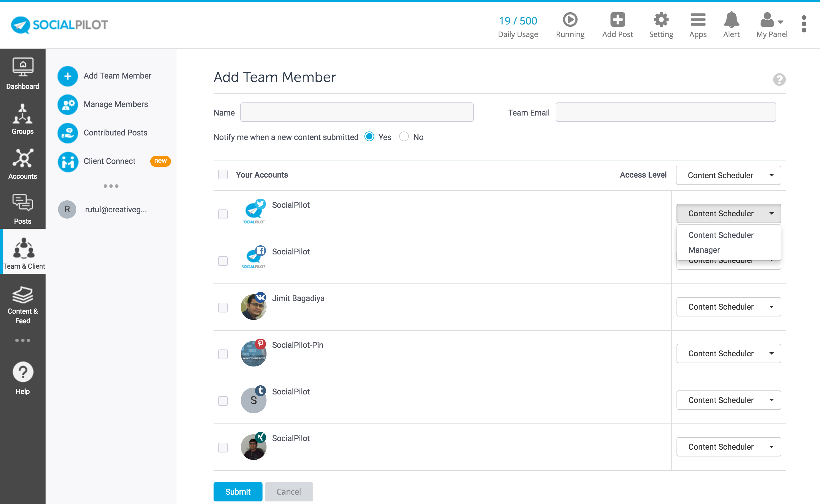Expand the top Access Level dropdown
This screenshot has width=820, height=504.
728,175
